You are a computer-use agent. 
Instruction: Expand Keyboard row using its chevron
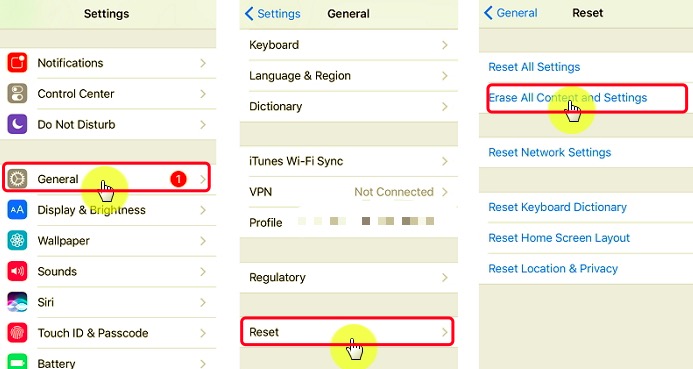(x=445, y=45)
